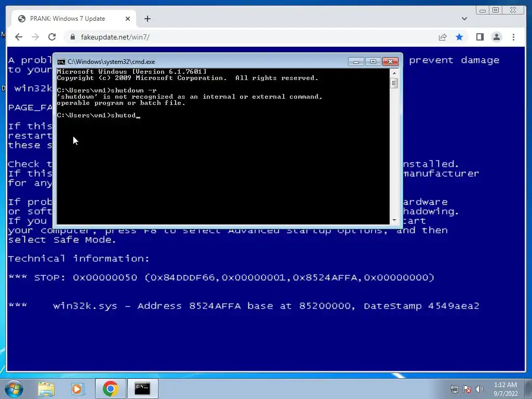Open Chrome side panel icon
The image size is (532, 399).
(480, 37)
